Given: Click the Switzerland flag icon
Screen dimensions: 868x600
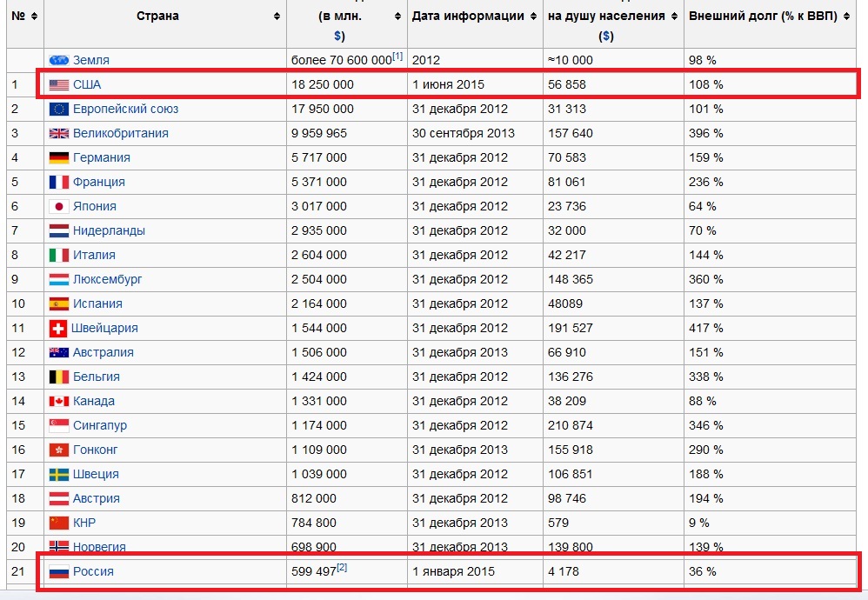Looking at the screenshot, I should (59, 328).
